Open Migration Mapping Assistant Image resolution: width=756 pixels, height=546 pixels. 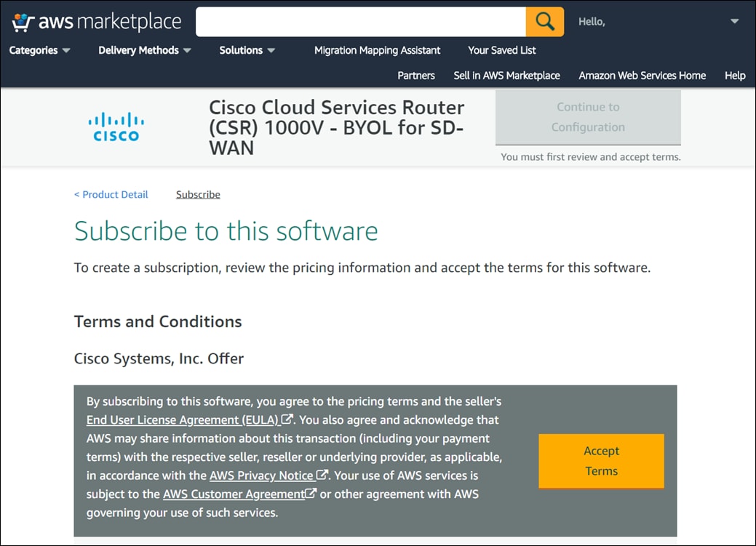(377, 50)
